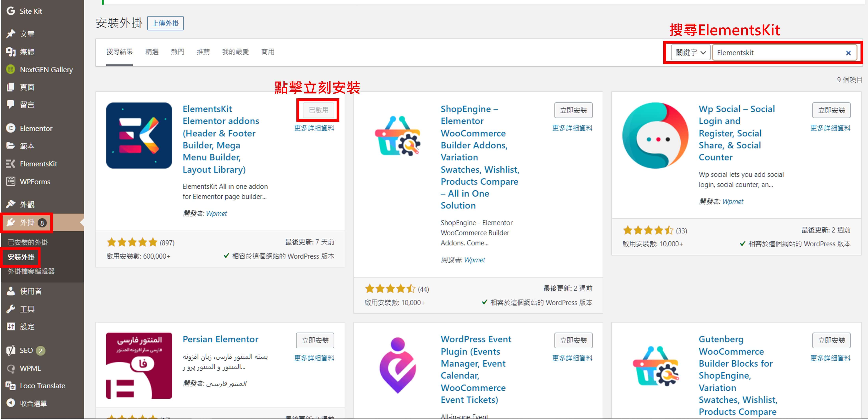Switch to the 推薦 tab

coord(203,52)
